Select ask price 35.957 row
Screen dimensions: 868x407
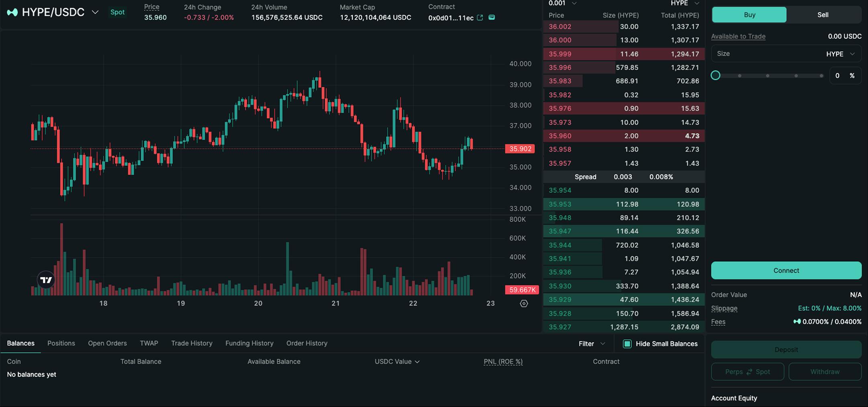pos(624,163)
